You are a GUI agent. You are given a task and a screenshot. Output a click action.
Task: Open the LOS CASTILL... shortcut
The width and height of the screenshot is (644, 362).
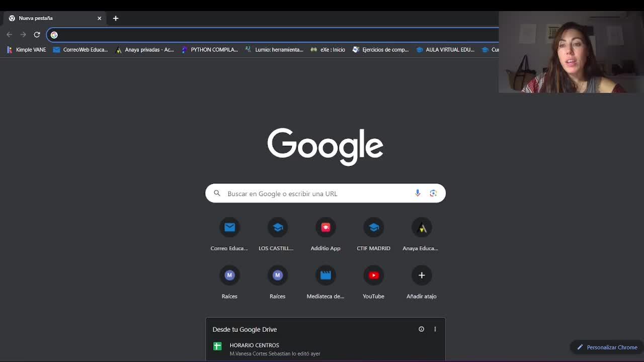click(x=277, y=234)
